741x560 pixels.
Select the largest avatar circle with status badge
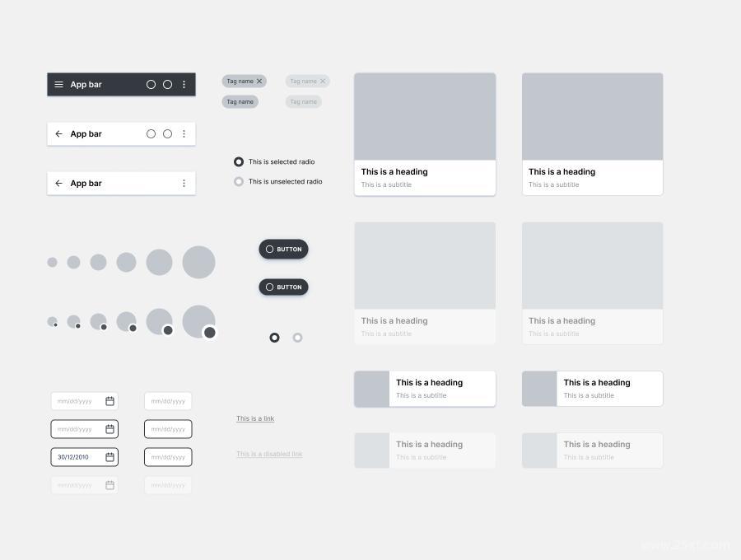pos(199,322)
